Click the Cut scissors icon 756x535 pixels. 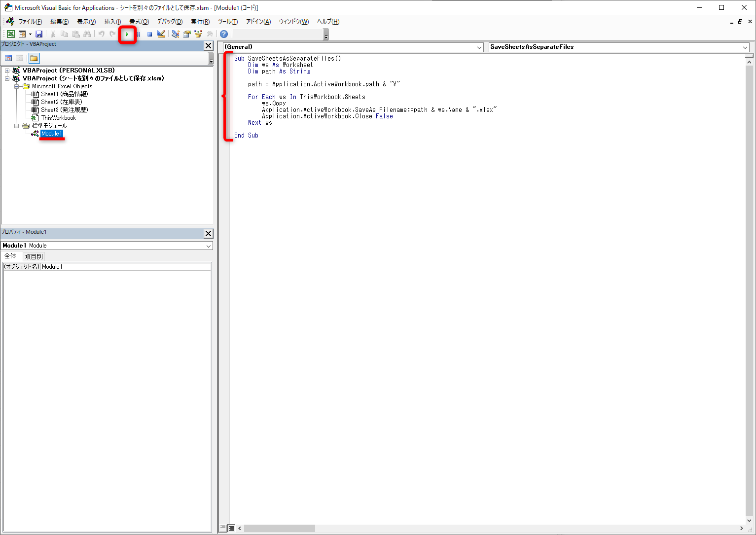pyautogui.click(x=53, y=34)
